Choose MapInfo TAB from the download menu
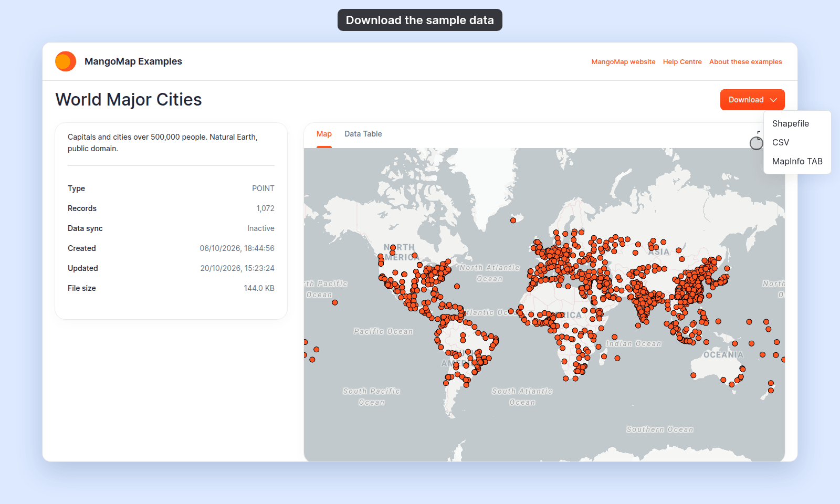The height and width of the screenshot is (504, 840). coord(797,161)
